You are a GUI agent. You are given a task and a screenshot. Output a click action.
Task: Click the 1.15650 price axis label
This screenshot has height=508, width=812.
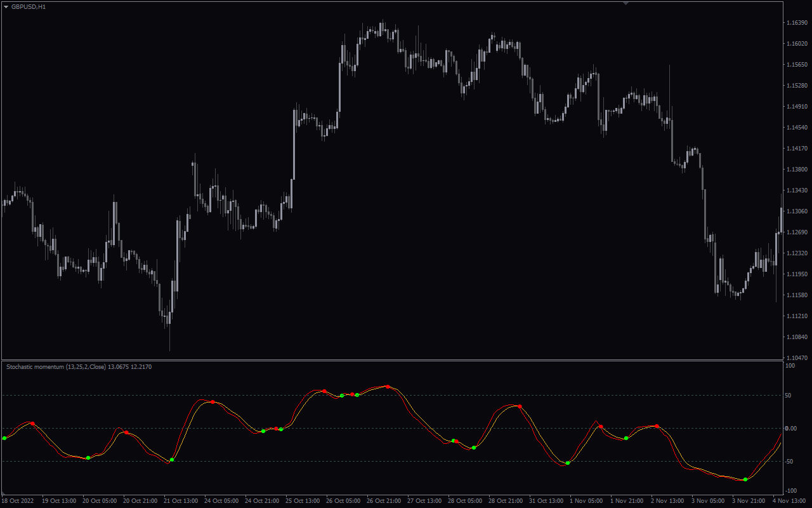click(x=796, y=65)
